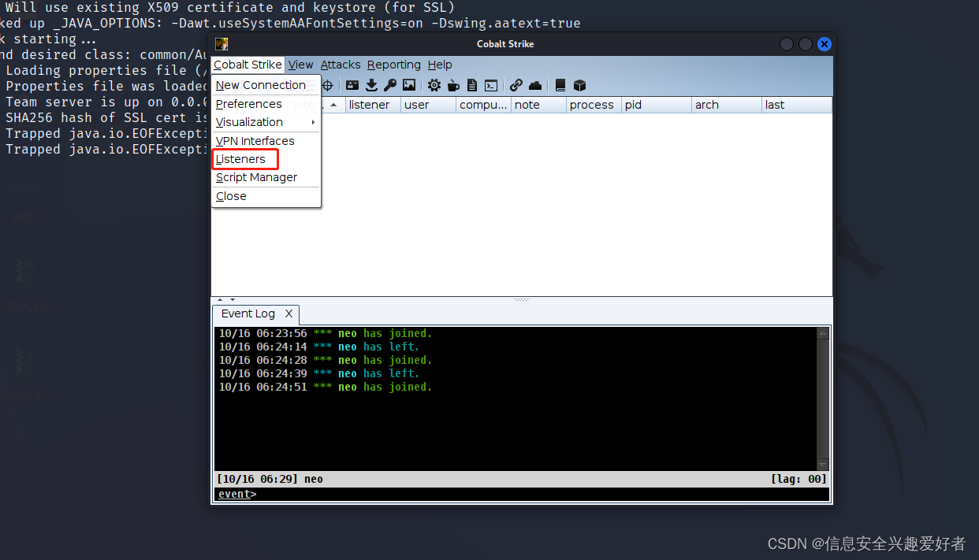The height and width of the screenshot is (560, 979).
Task: Open the View menu
Action: point(300,65)
